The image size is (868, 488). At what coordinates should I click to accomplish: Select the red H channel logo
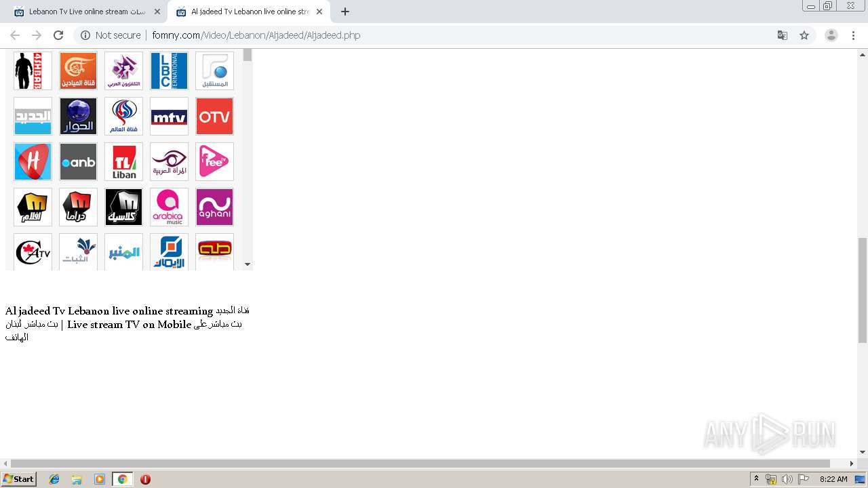33,161
